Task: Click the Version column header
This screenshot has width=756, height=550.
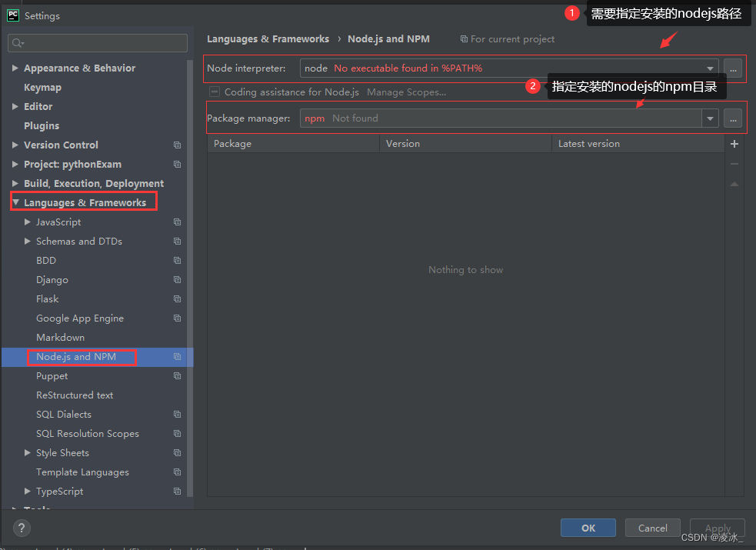Action: tap(466, 144)
